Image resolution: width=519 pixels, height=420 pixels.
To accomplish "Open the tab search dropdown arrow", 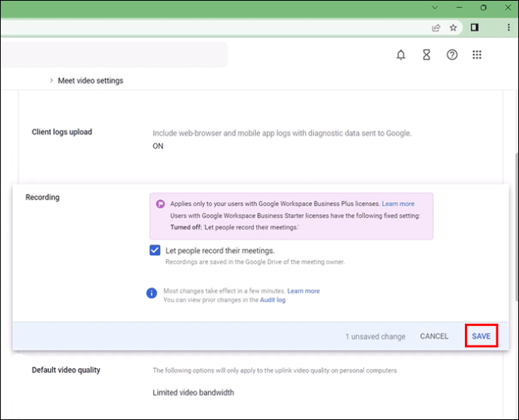I will click(435, 8).
